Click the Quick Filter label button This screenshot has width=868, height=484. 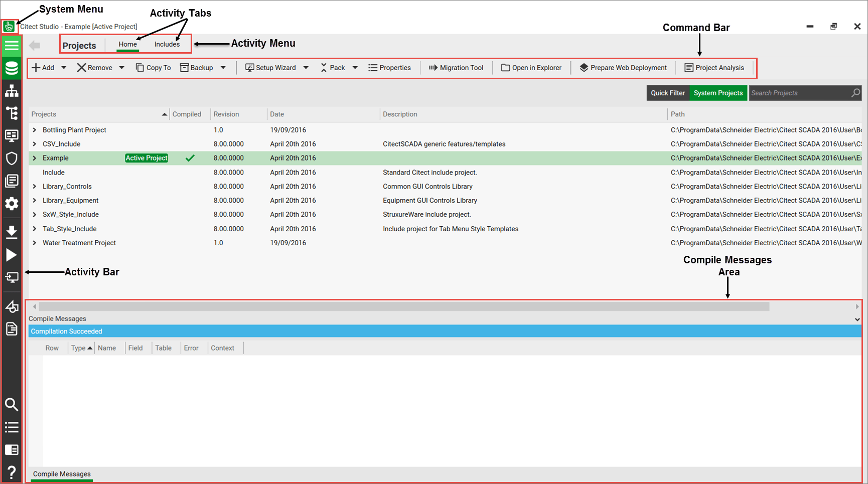668,93
